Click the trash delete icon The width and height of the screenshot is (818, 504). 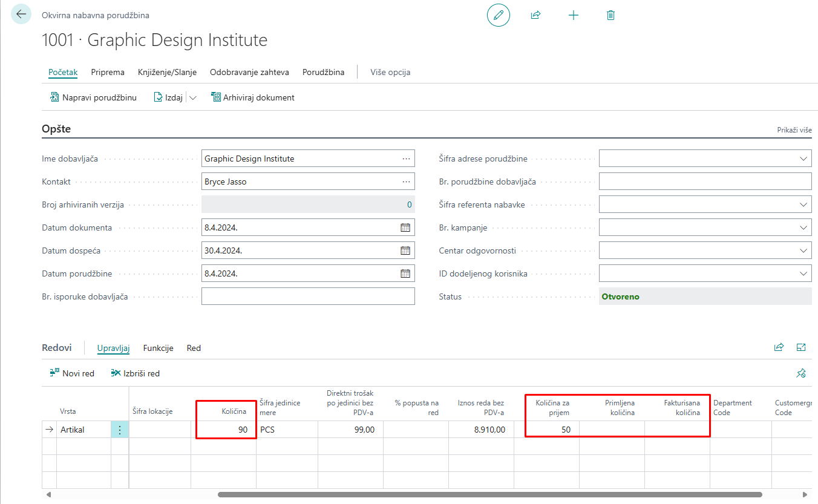pyautogui.click(x=610, y=15)
